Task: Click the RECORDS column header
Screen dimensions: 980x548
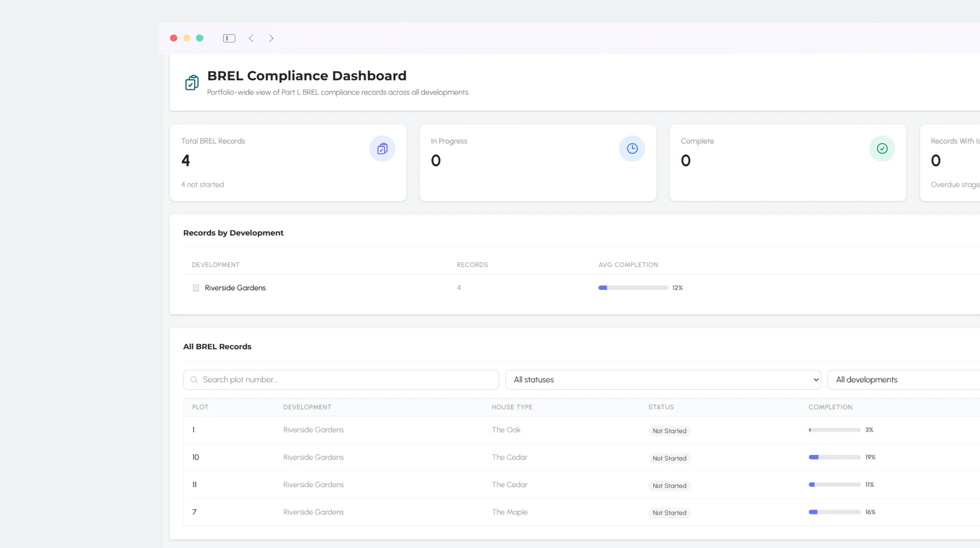Action: [472, 265]
